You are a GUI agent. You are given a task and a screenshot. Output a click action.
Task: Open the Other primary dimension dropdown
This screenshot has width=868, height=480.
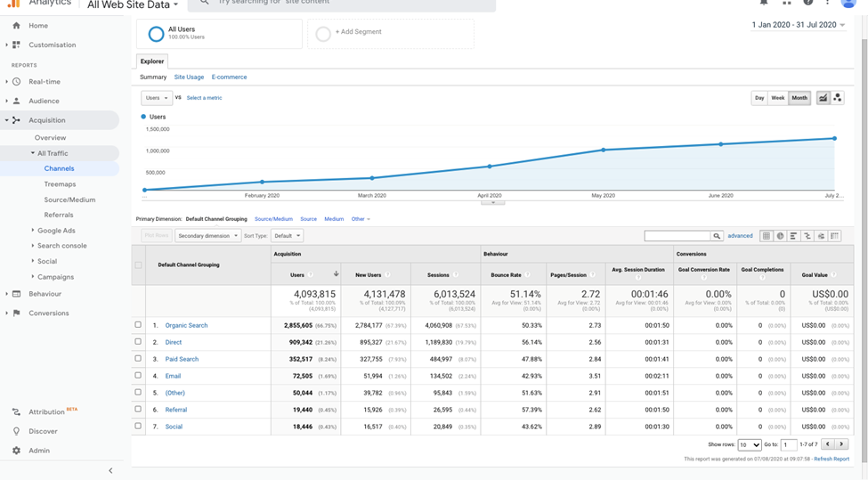click(361, 219)
